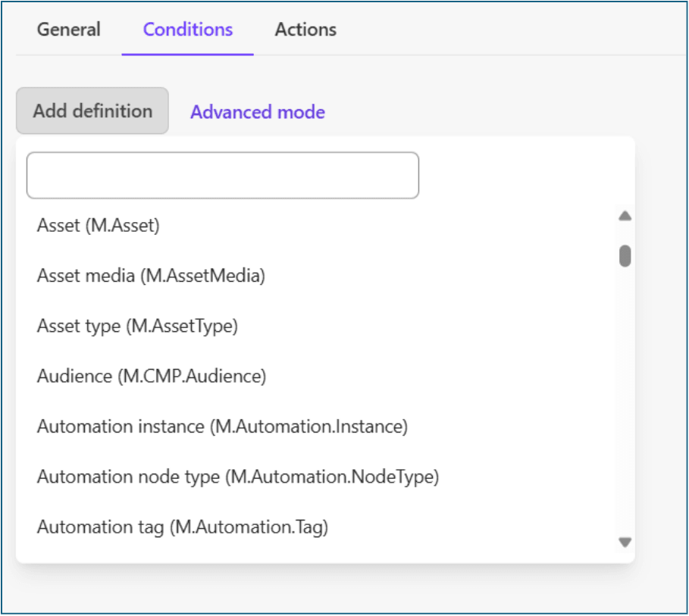Viewport: 689px width, 616px height.
Task: Open the Actions tab
Action: click(x=305, y=30)
